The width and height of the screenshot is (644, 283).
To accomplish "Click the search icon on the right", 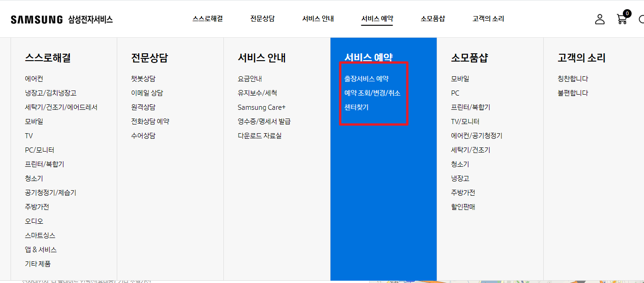I will click(x=642, y=19).
